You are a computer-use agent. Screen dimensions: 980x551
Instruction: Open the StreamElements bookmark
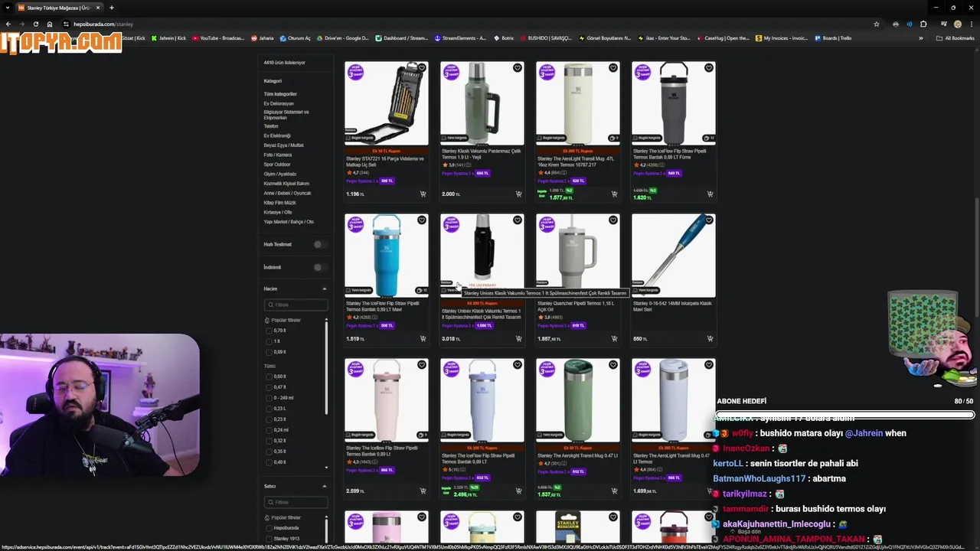tap(460, 38)
